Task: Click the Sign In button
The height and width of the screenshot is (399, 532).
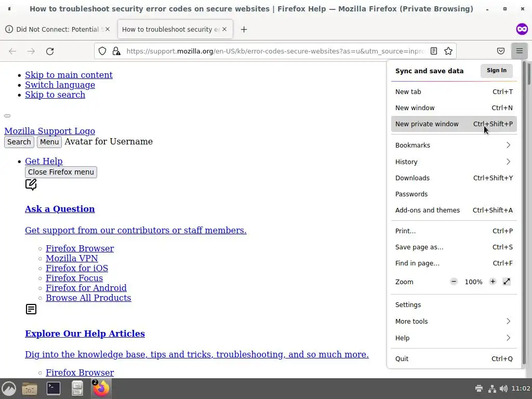Action: coord(496,70)
